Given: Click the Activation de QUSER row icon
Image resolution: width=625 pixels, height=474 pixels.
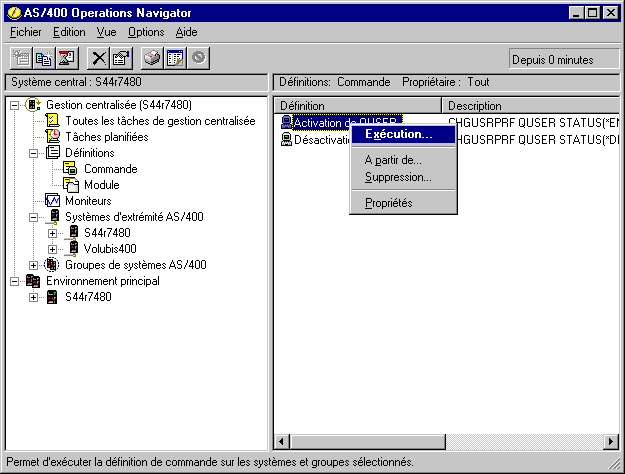Looking at the screenshot, I should point(286,122).
